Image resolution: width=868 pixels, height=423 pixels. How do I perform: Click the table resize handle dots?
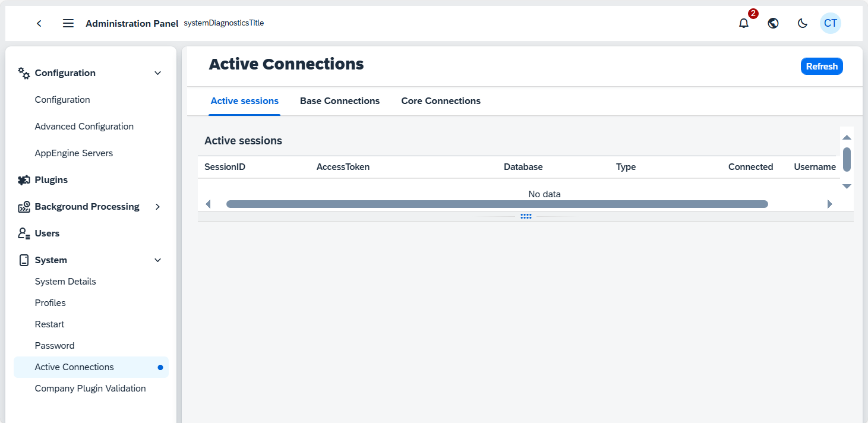pyautogui.click(x=526, y=216)
